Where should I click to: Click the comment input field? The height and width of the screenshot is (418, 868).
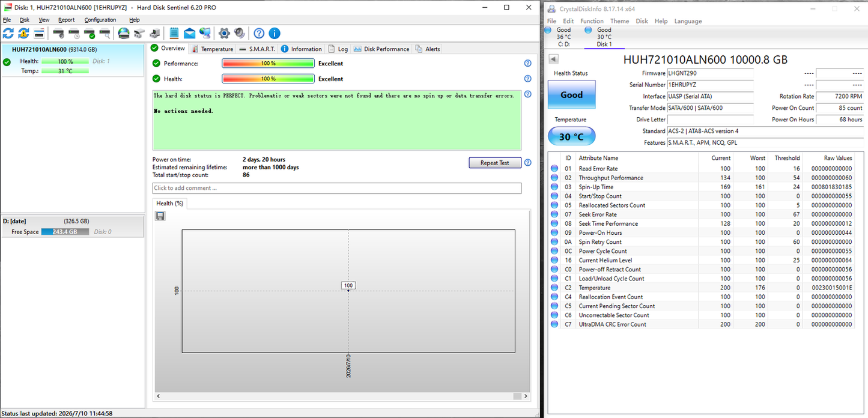tap(337, 188)
